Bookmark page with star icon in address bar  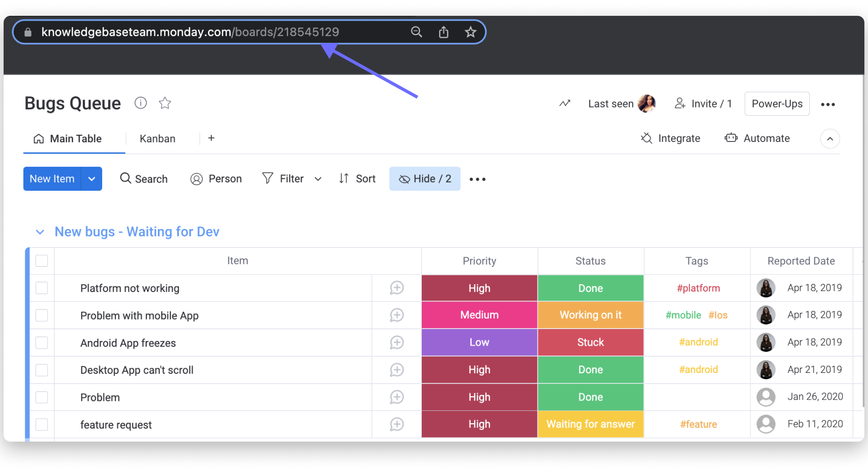click(471, 32)
